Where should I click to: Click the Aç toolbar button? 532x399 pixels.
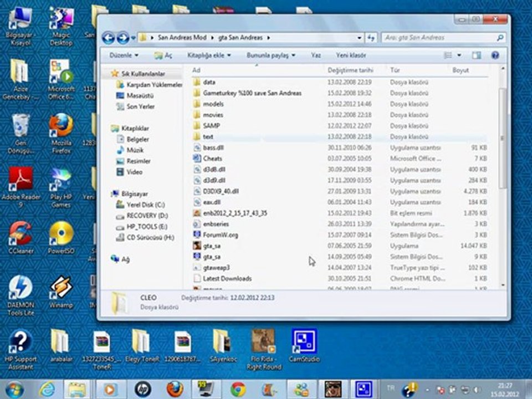(163, 55)
